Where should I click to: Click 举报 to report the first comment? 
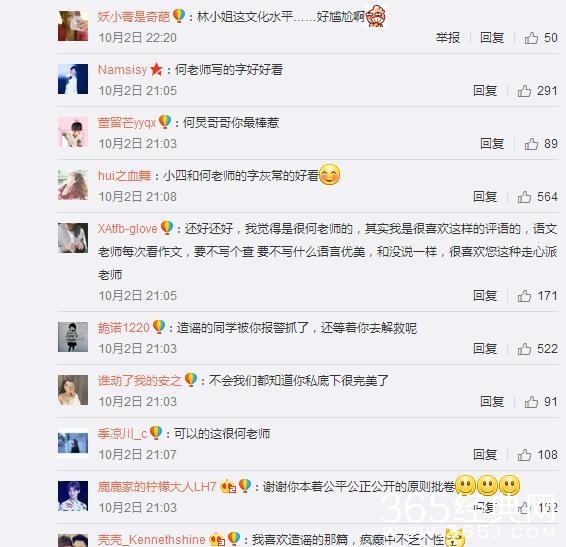coord(448,38)
